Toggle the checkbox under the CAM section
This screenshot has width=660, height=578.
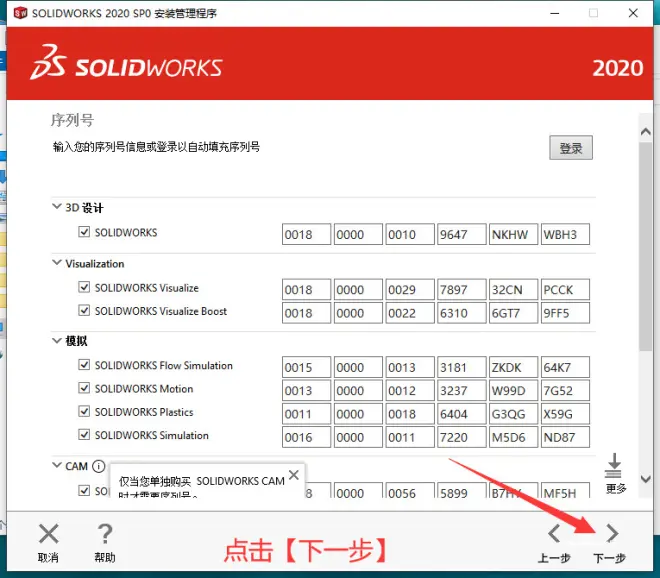tap(84, 490)
